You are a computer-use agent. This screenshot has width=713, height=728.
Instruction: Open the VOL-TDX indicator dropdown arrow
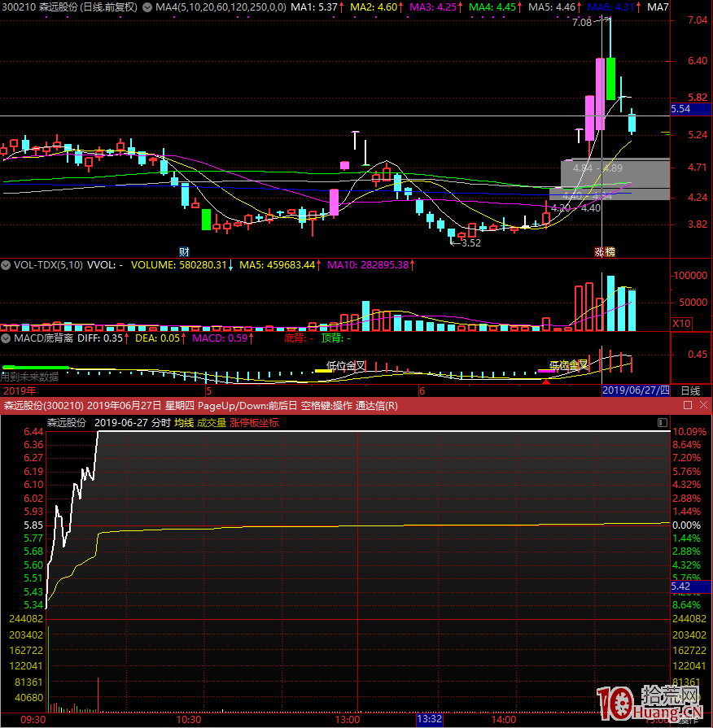6,265
